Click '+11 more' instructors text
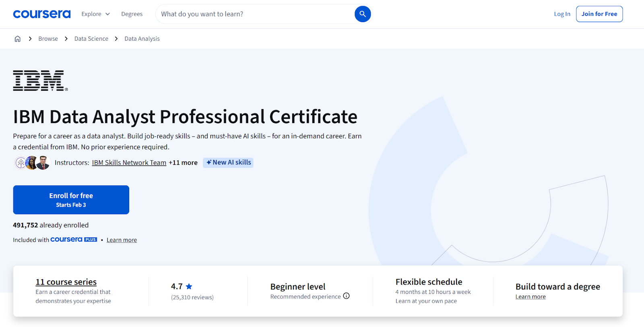 point(183,163)
